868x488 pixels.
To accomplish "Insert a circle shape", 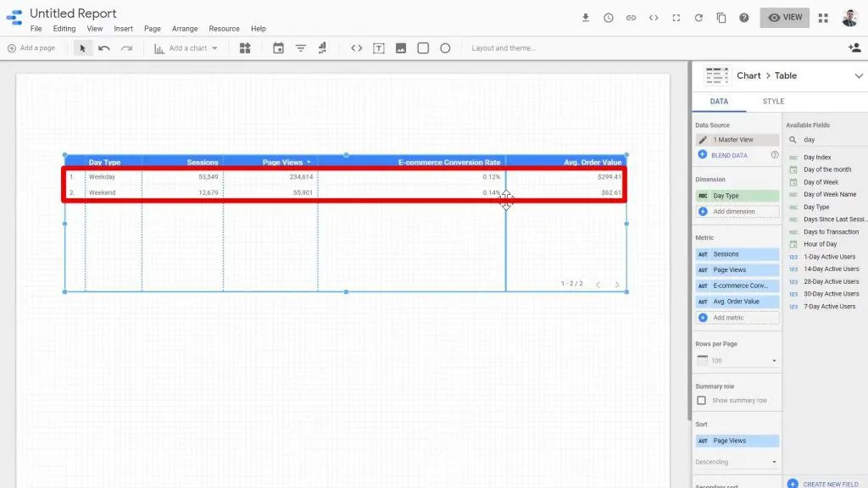I will pos(445,48).
